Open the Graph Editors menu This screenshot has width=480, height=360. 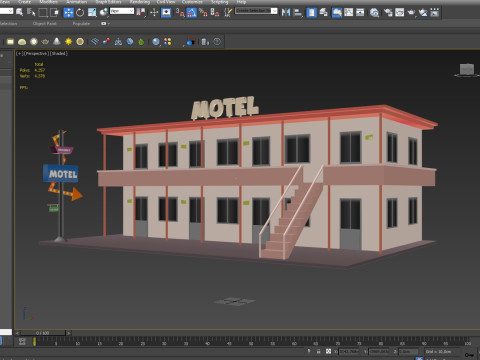[x=108, y=2]
